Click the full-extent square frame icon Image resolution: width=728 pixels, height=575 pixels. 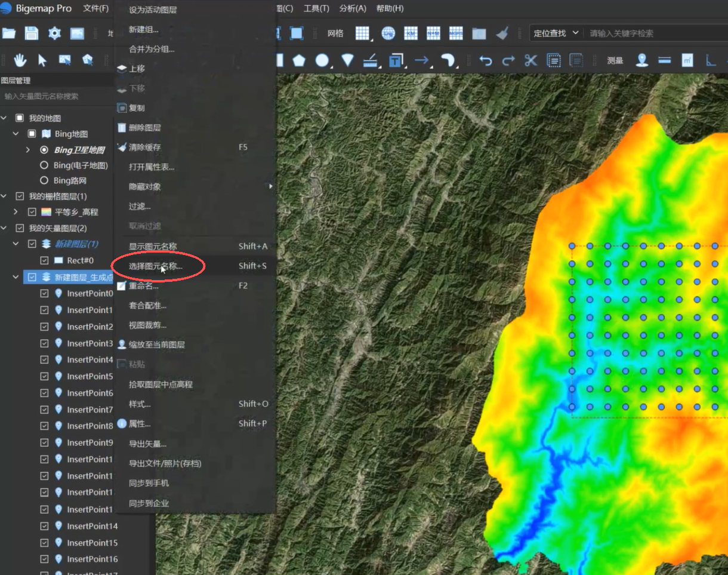[297, 33]
